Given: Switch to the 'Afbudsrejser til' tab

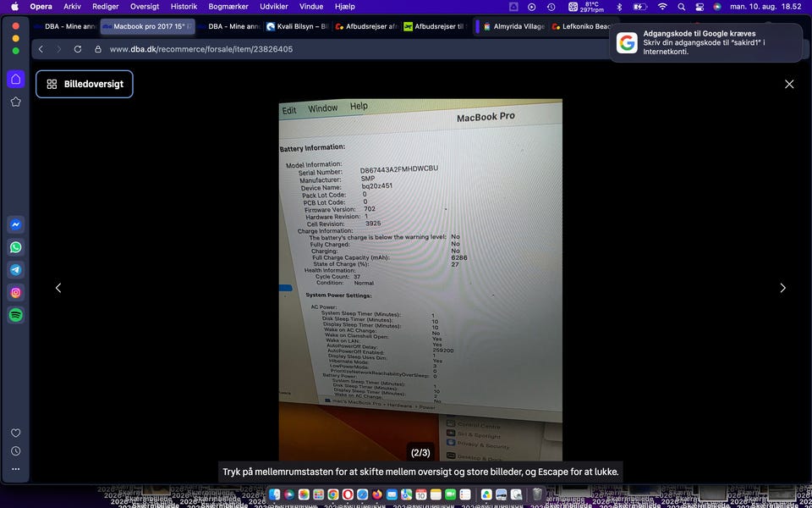Looking at the screenshot, I should pyautogui.click(x=435, y=26).
